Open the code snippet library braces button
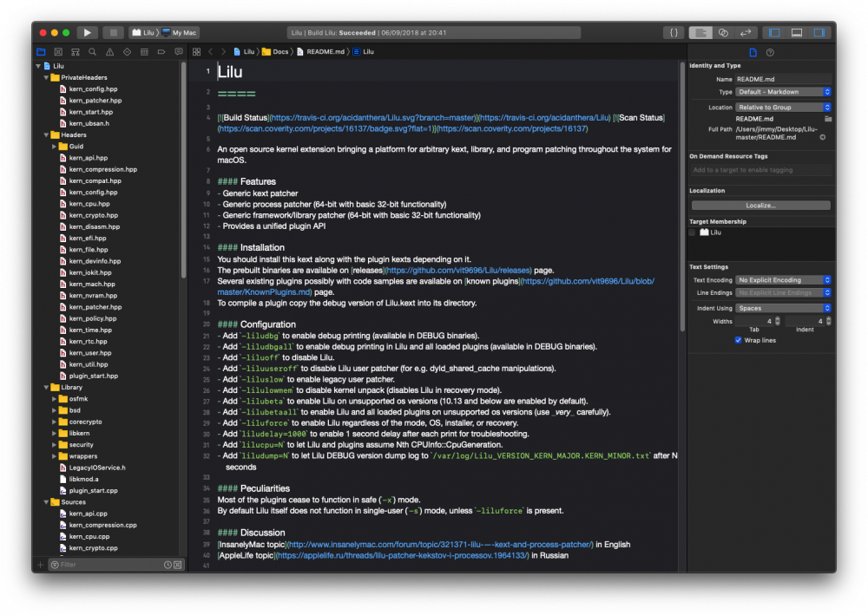 tap(674, 33)
